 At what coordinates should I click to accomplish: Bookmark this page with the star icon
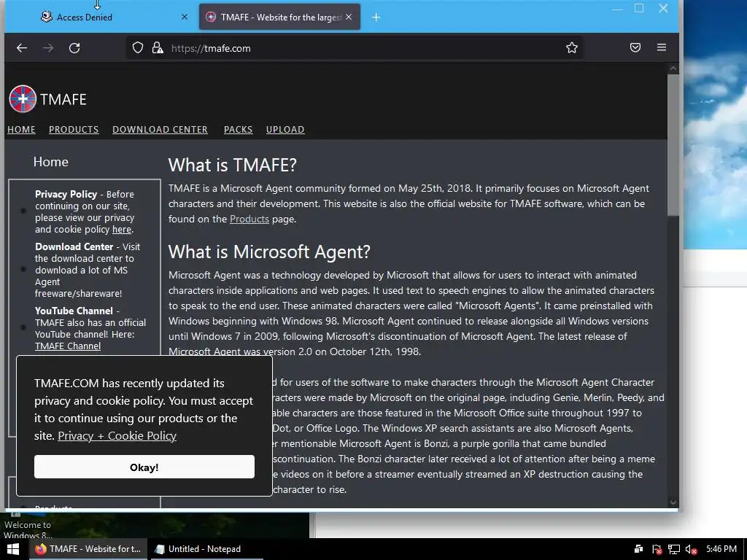pyautogui.click(x=572, y=47)
